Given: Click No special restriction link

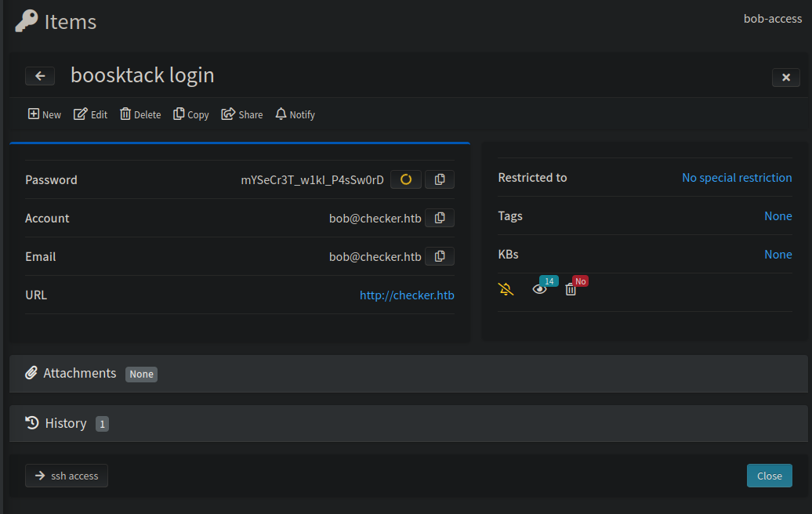Looking at the screenshot, I should pyautogui.click(x=737, y=178).
